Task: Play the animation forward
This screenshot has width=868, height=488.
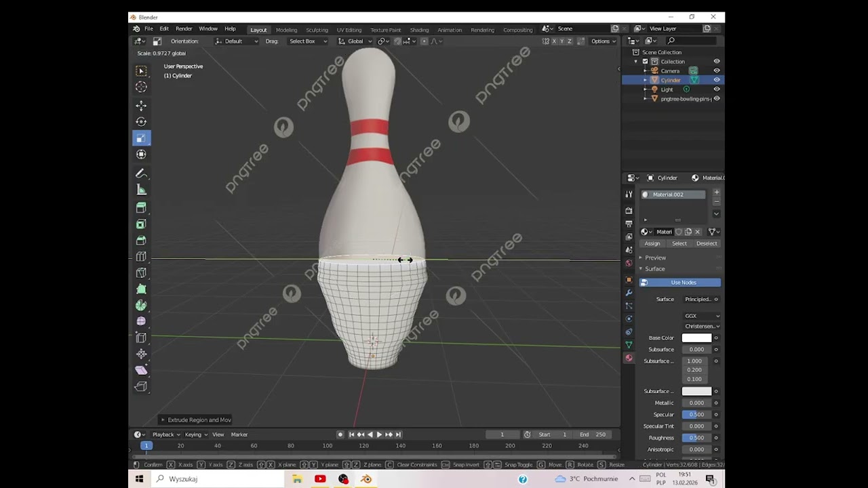Action: 379,434
